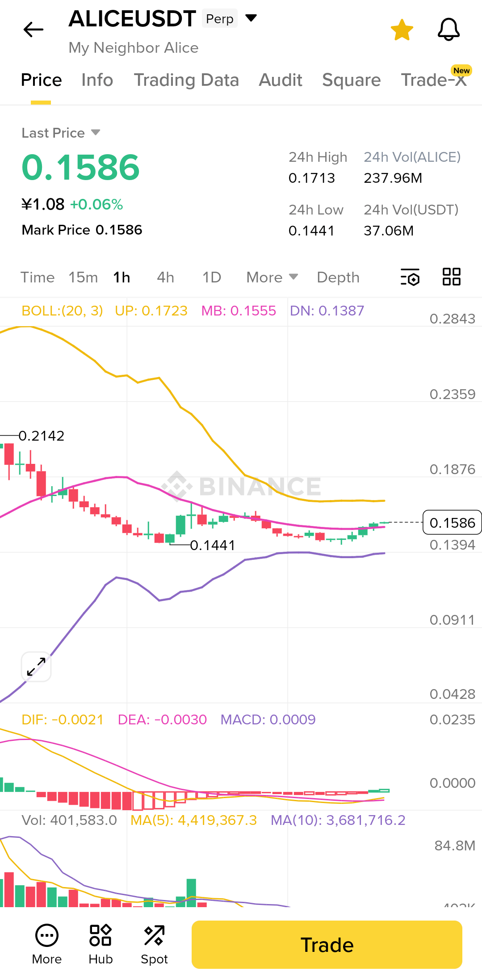Image resolution: width=482 pixels, height=980 pixels.
Task: Open the Trade-X tab
Action: click(x=434, y=80)
